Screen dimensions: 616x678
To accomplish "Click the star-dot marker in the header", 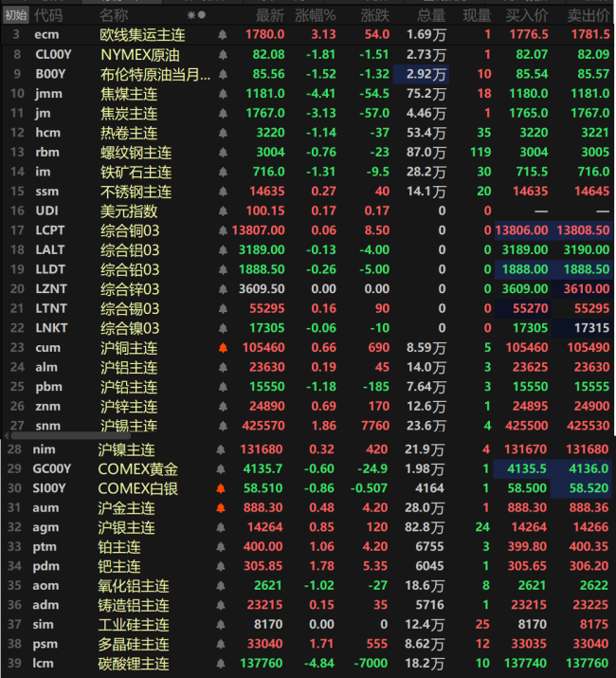I will (196, 15).
